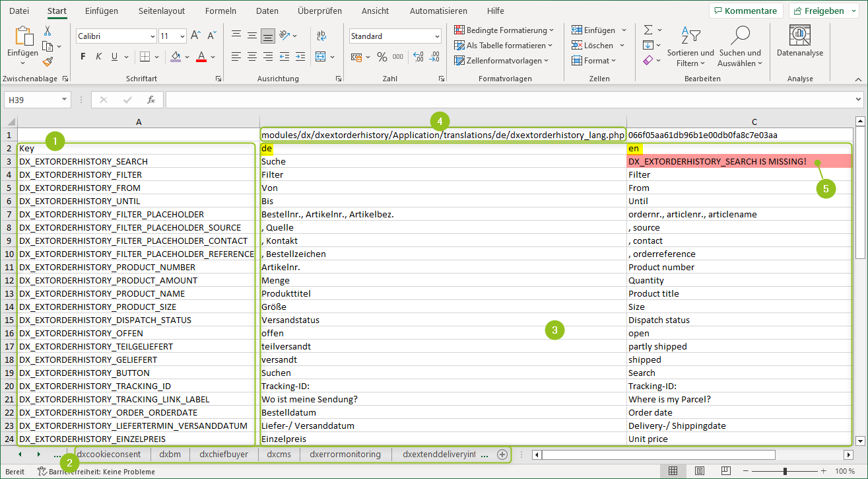The image size is (868, 479).
Task: Apply thousands separator 000 format
Action: coord(398,57)
